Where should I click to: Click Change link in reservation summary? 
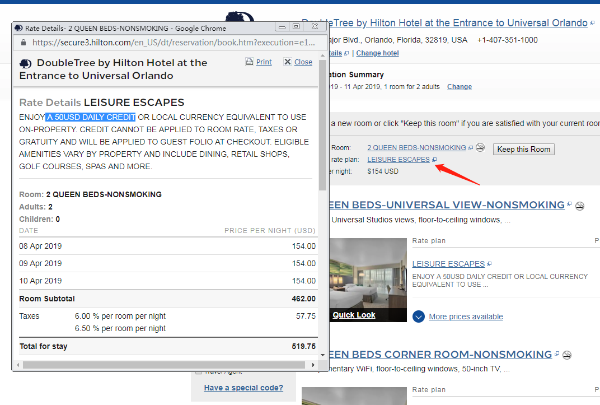coord(459,87)
